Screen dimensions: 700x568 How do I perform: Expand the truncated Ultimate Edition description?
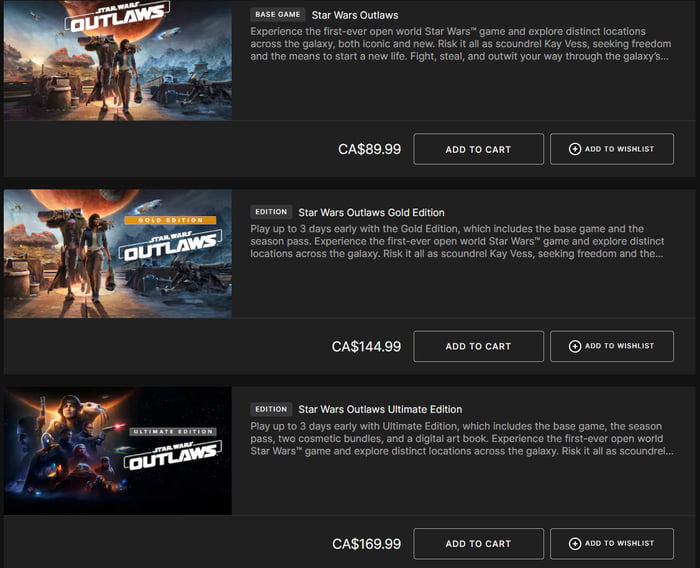click(460, 438)
